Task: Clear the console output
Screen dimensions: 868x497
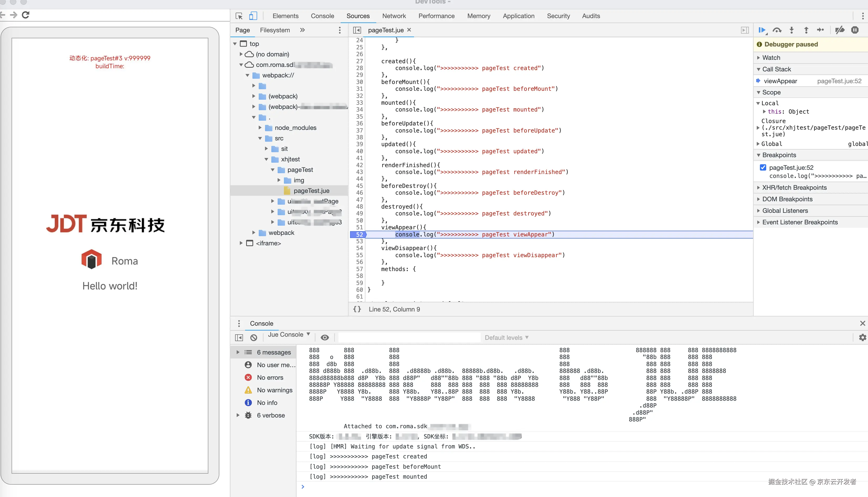Action: pos(254,338)
